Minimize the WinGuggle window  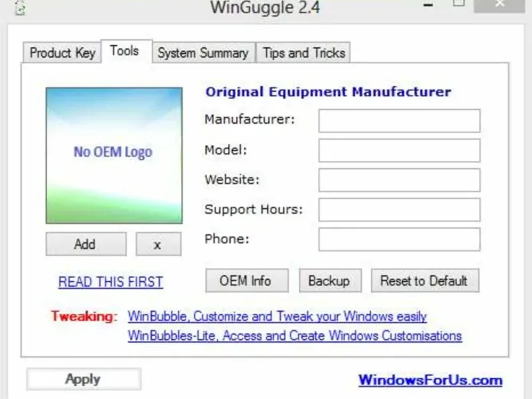(x=428, y=5)
